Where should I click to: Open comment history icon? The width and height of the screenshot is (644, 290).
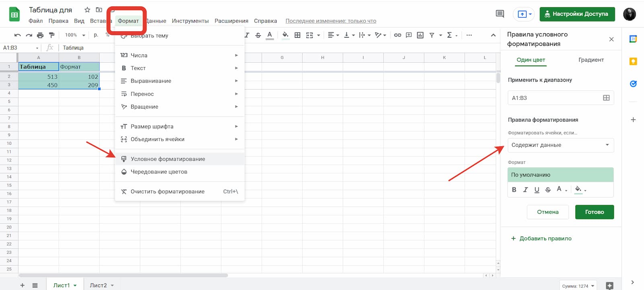pyautogui.click(x=500, y=14)
